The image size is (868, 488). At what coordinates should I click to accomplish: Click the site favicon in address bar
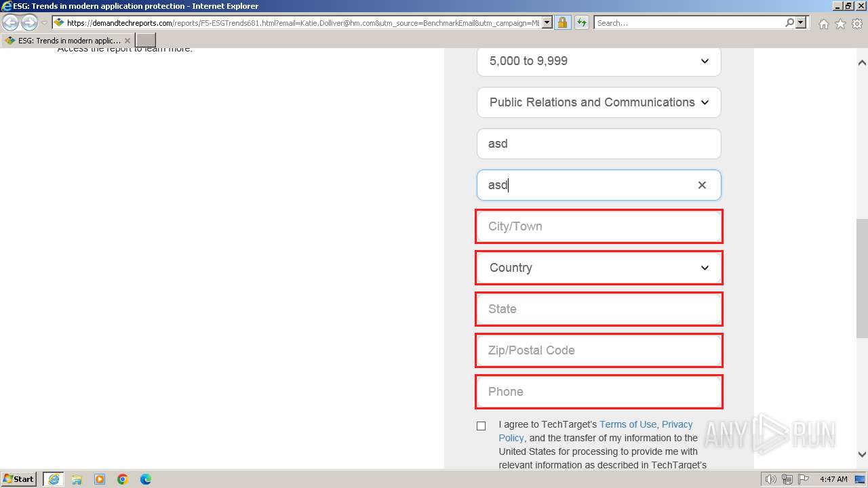click(60, 22)
